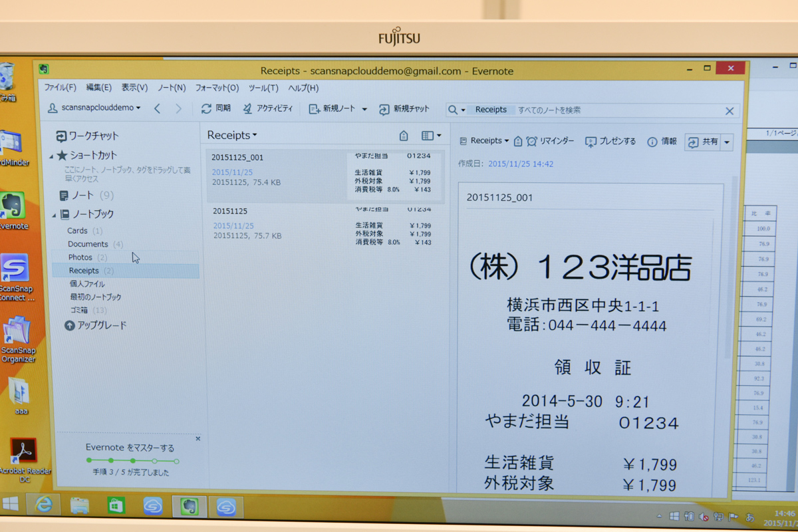Open dropdown arrow next to 新規ノート
Image resolution: width=798 pixels, height=532 pixels.
[x=364, y=109]
